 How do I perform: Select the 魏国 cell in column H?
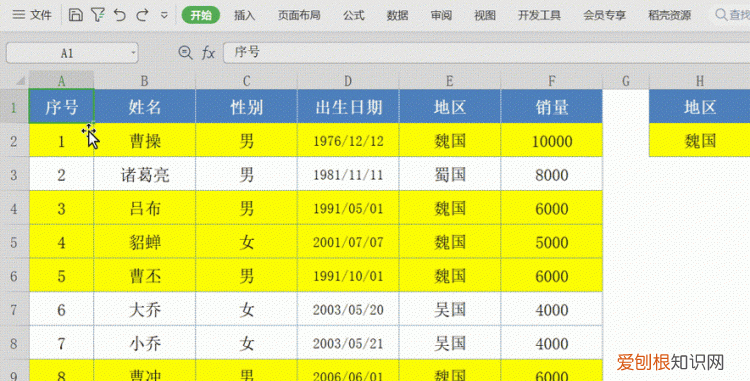pyautogui.click(x=700, y=141)
